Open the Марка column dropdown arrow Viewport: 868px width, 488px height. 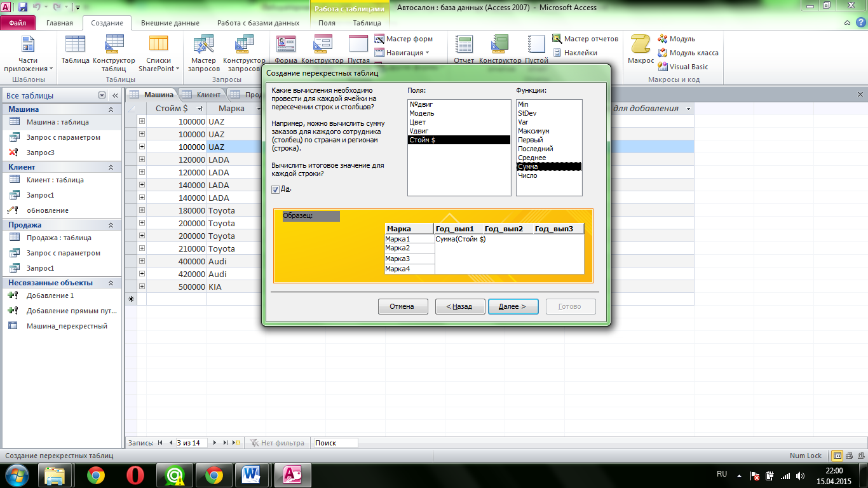point(260,109)
